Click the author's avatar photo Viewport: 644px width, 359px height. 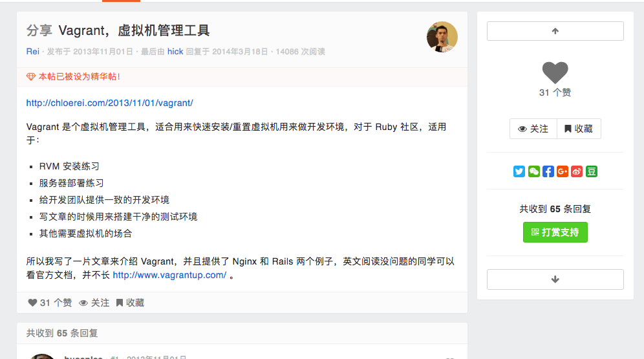coord(442,37)
